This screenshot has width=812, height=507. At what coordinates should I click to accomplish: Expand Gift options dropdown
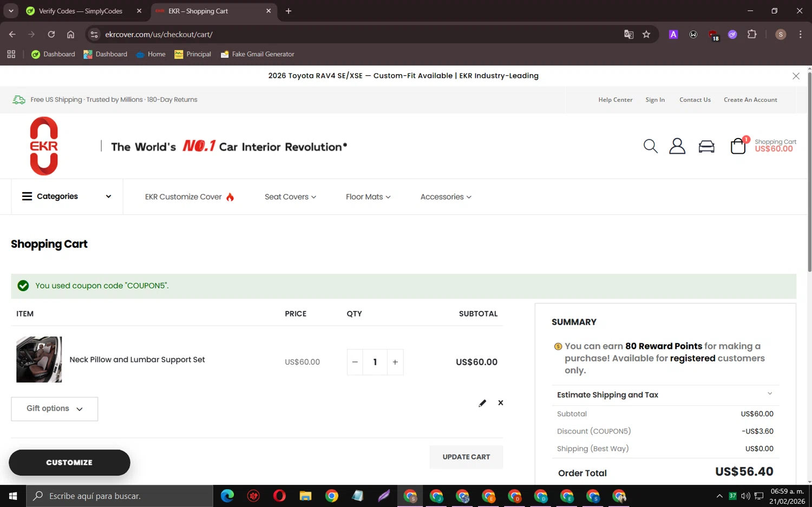(x=55, y=409)
